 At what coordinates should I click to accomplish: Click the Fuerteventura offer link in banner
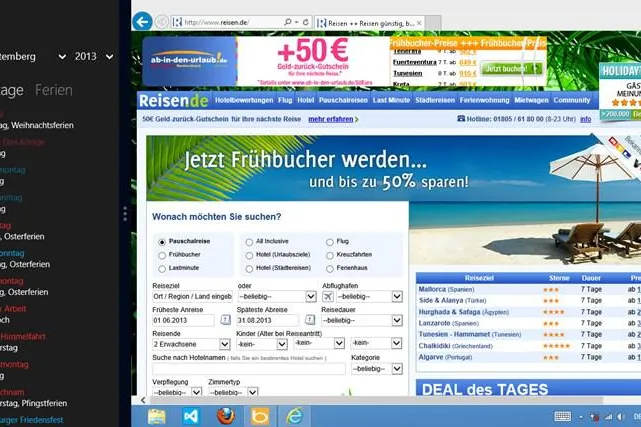pyautogui.click(x=415, y=62)
